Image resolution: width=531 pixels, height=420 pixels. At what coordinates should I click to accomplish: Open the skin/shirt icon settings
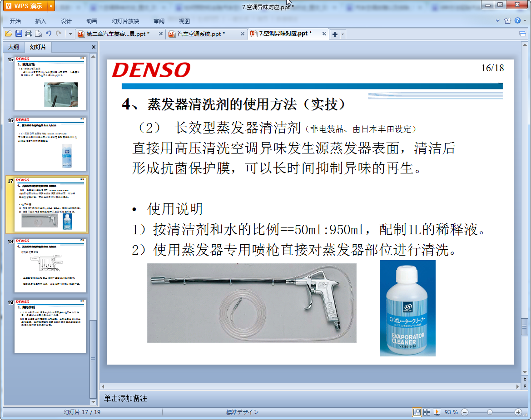507,20
